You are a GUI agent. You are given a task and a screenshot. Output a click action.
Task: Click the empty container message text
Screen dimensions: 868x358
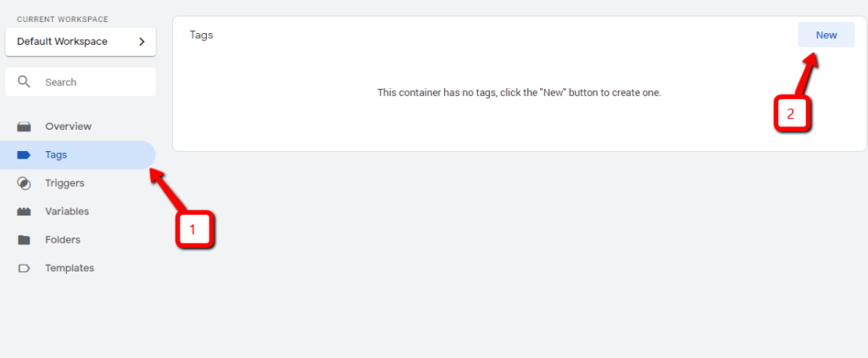[x=519, y=92]
